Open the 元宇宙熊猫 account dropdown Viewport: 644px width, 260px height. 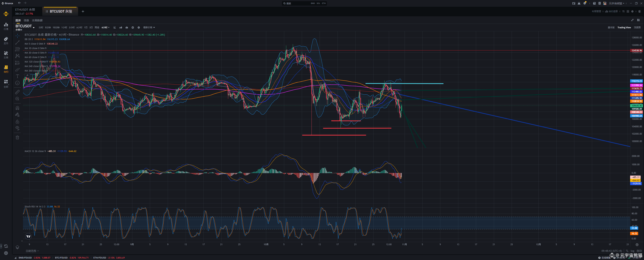(616, 3)
